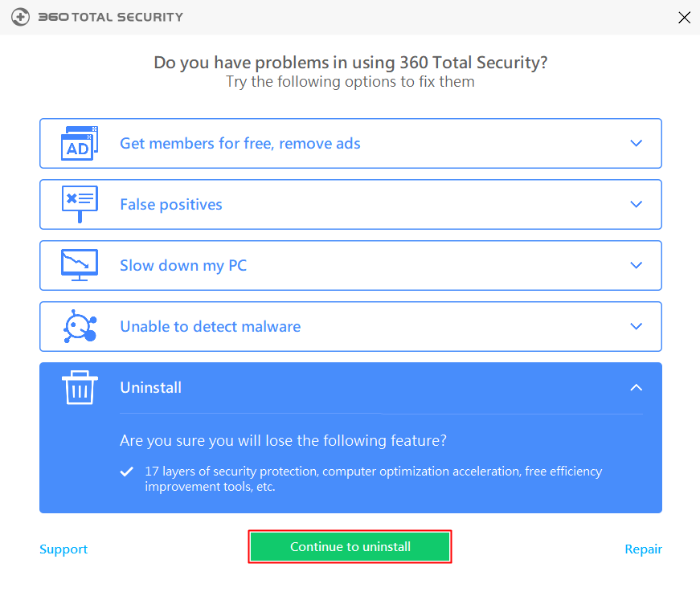Open the Support link
The image size is (700, 592).
click(63, 549)
